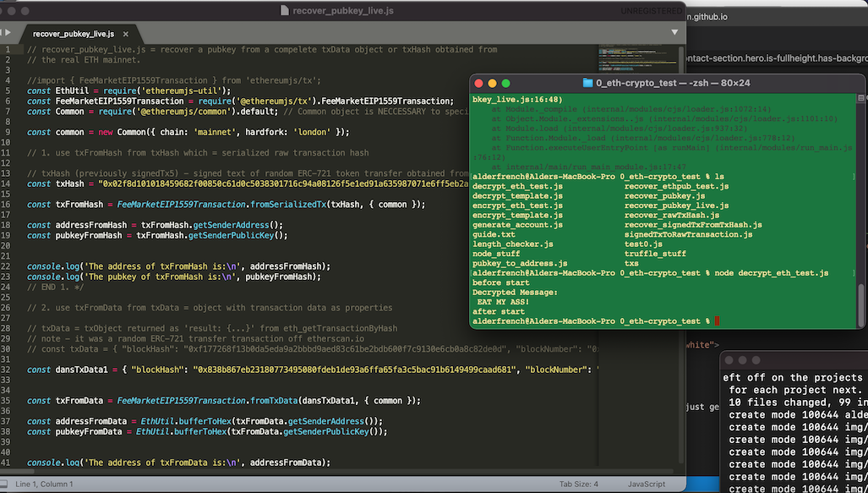
Task: Click length_checker.js in Terminal listing
Action: tap(513, 244)
